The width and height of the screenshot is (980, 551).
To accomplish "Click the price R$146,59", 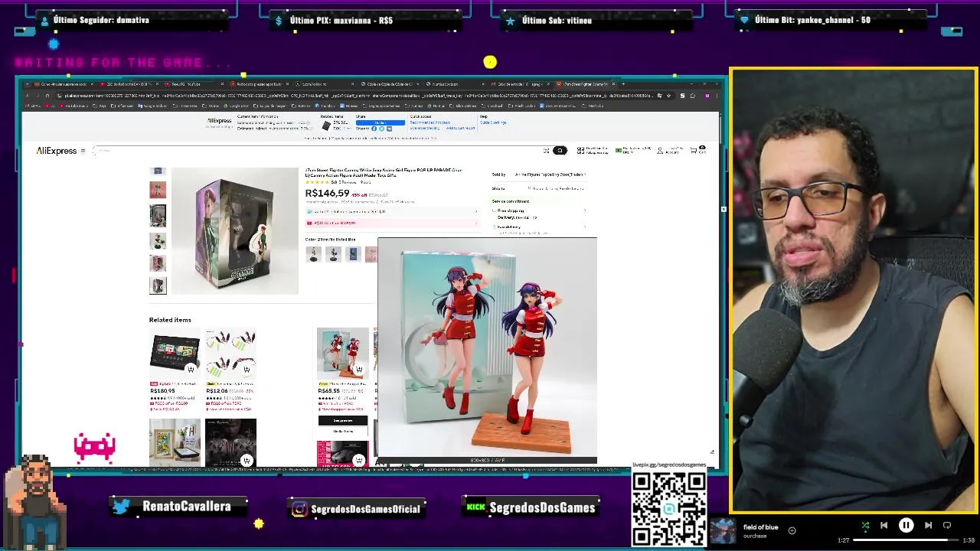I will (x=328, y=194).
